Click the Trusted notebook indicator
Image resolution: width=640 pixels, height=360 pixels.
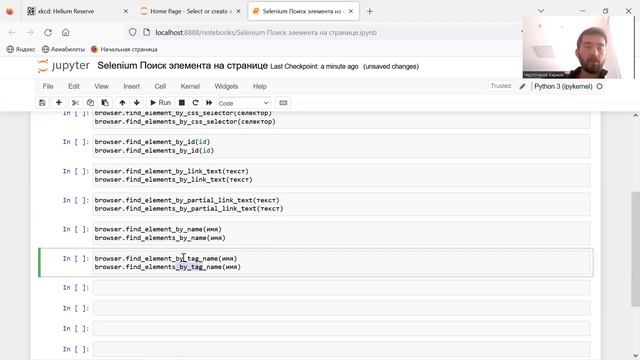501,86
